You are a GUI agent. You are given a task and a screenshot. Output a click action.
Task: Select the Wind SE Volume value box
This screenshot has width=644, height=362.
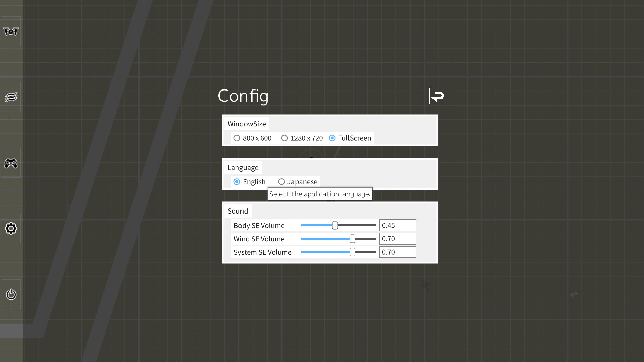pos(397,239)
